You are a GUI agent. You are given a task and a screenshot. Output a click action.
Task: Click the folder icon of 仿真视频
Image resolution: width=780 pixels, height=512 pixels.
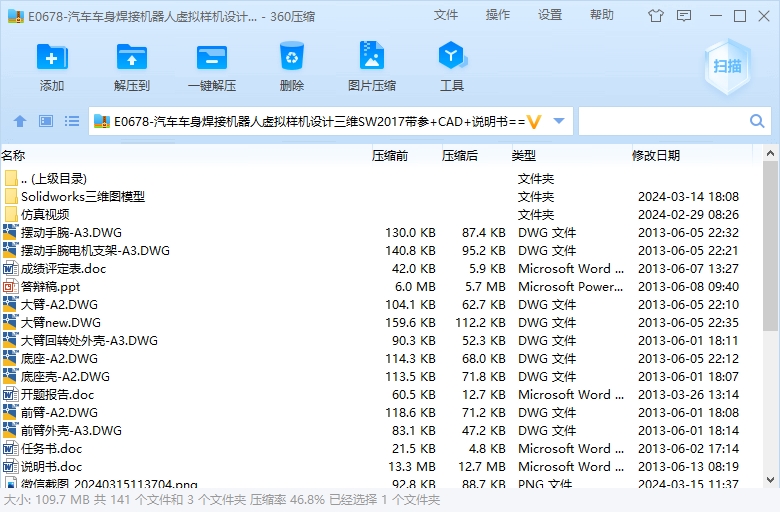[x=10, y=214]
